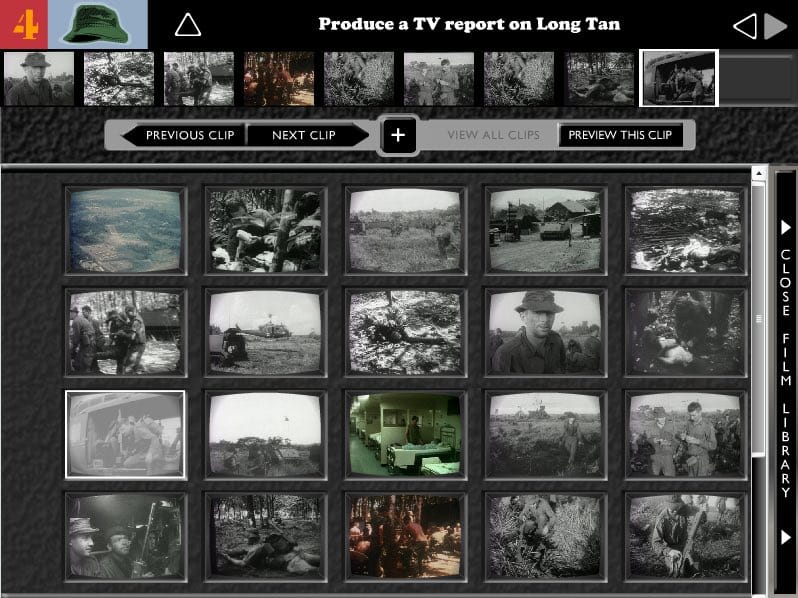Viewport: 798px width, 598px height.
Task: Choose the dark foliage clip in first row's last column
Action: click(686, 231)
